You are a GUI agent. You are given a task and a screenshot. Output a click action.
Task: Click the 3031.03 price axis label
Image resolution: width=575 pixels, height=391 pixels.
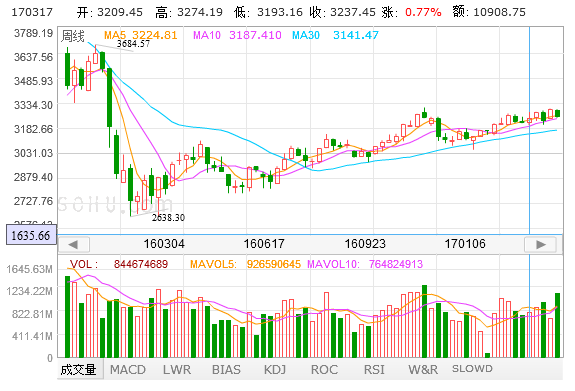pos(33,153)
